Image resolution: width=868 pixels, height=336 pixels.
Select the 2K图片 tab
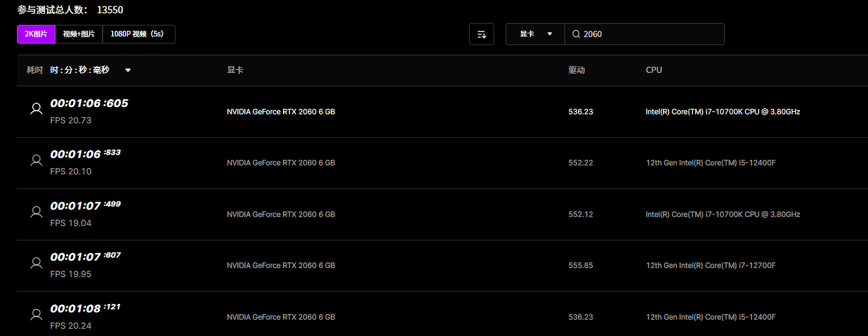point(36,34)
